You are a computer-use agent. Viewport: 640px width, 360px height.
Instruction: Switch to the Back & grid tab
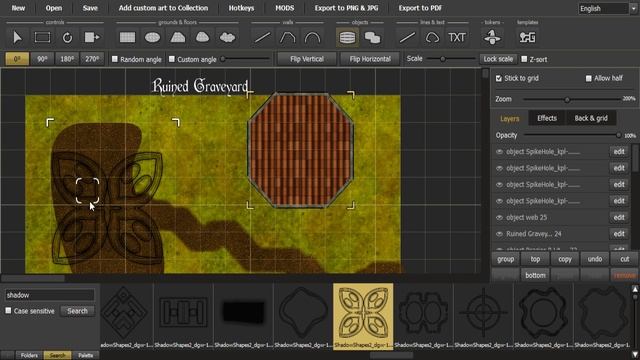(591, 118)
